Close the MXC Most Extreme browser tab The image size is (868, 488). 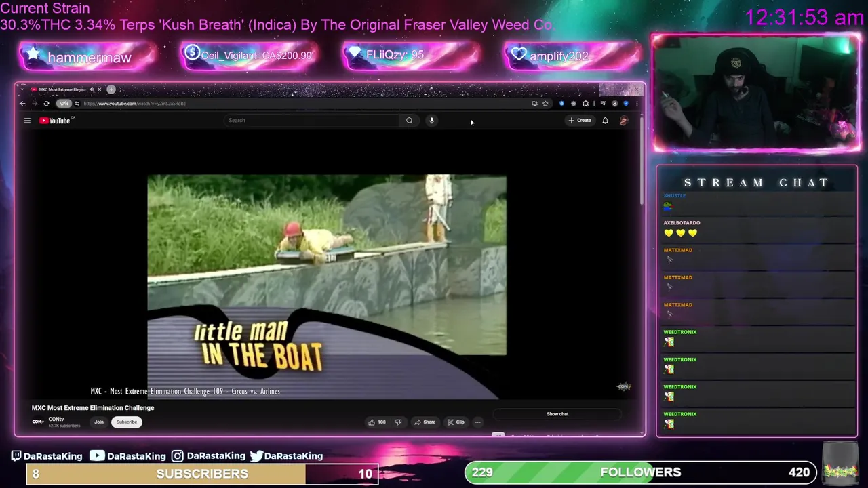tap(99, 89)
